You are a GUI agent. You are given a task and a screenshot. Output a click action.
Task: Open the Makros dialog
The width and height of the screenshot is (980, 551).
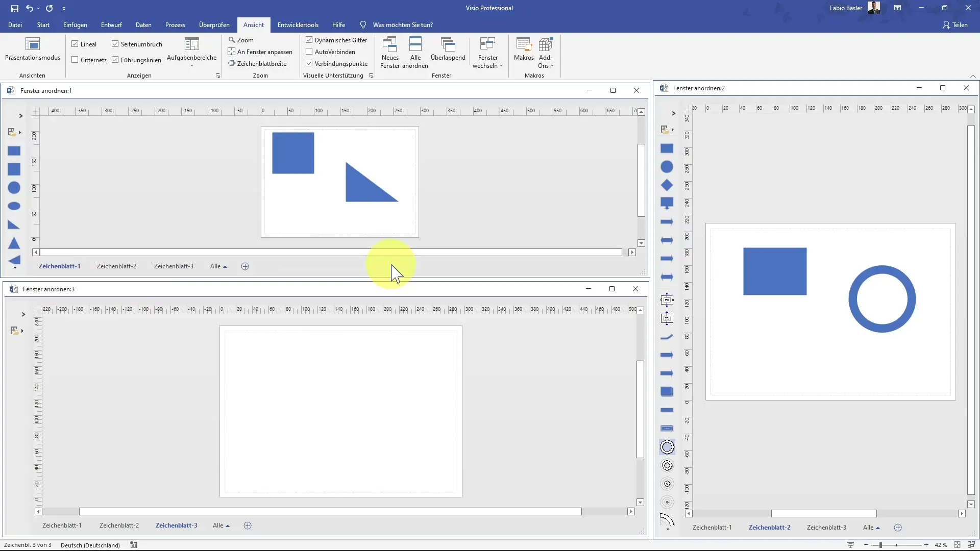pyautogui.click(x=524, y=49)
